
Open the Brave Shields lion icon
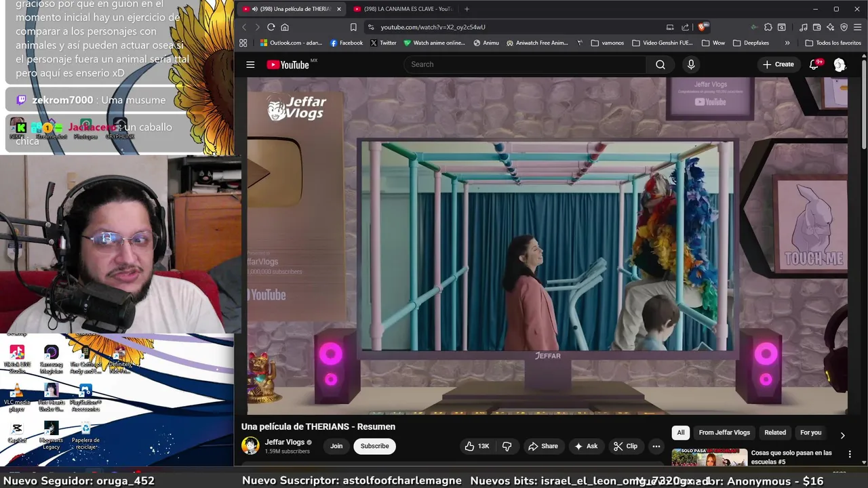702,27
